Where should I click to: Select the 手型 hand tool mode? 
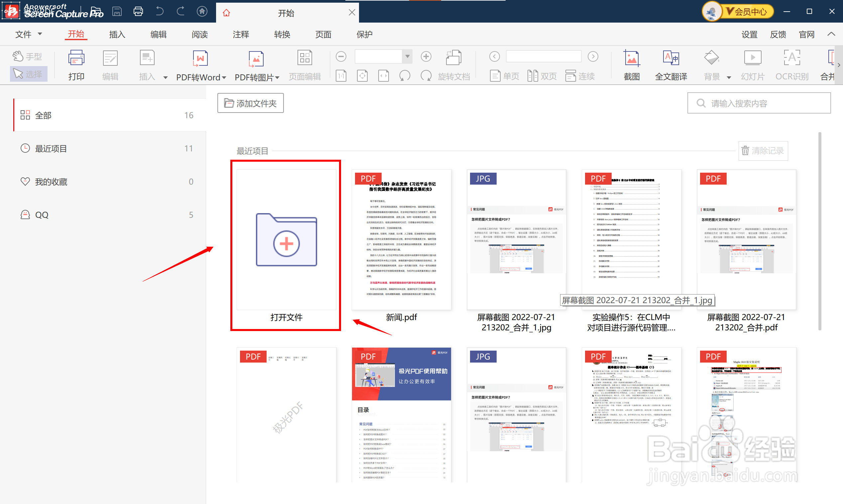[28, 56]
